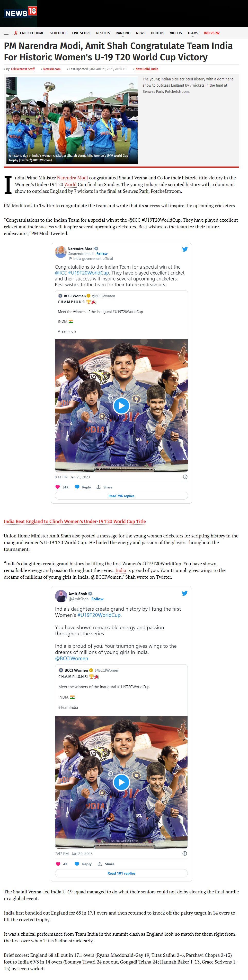Click Share icon on Modi's tweet
This screenshot has height=980, width=248.
98,487
